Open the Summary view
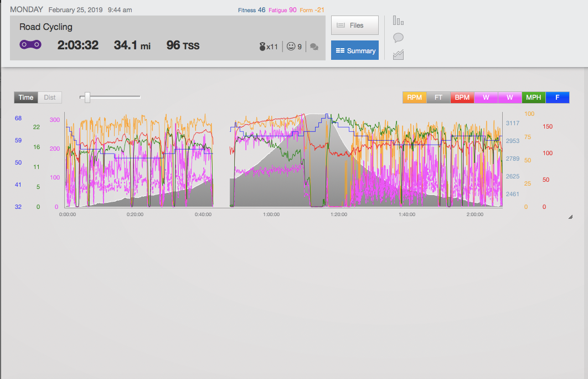Screen dimensions: 588x379 click(355, 50)
